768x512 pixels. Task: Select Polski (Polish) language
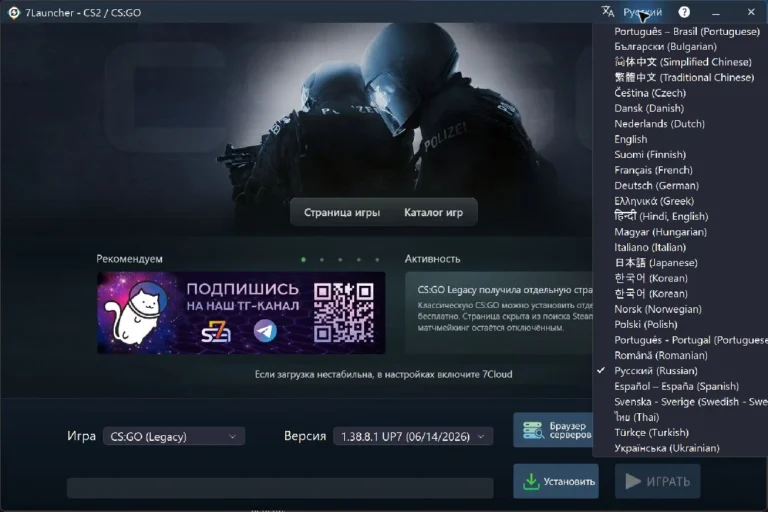coord(646,324)
